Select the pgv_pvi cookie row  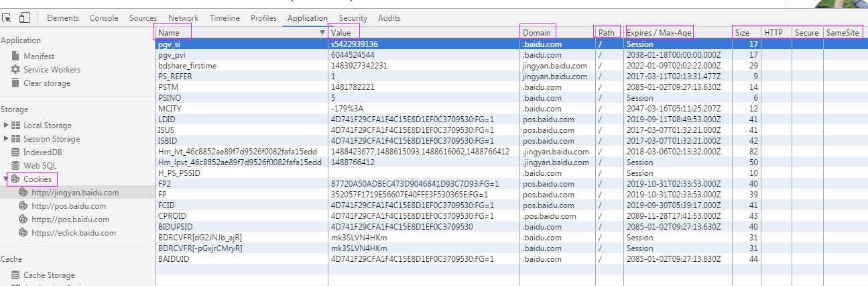click(x=511, y=55)
